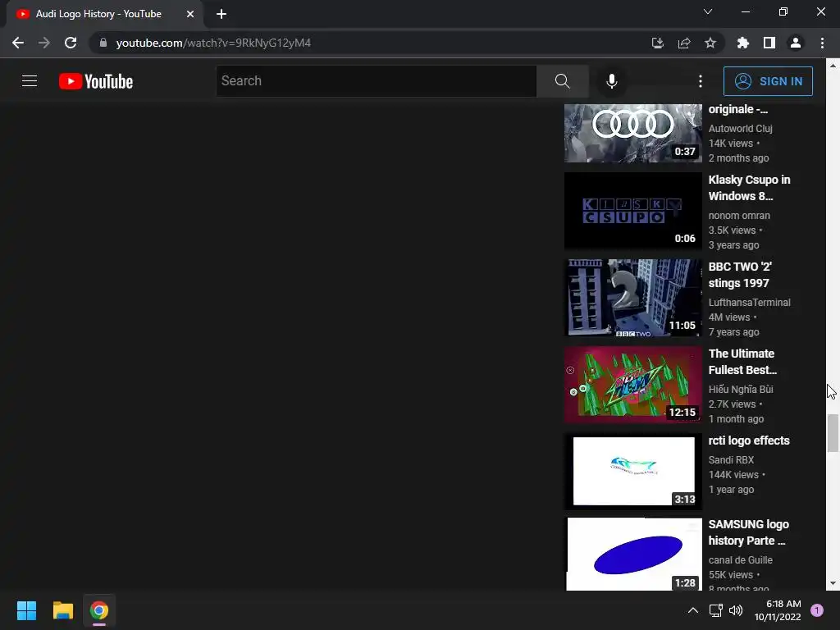The image size is (840, 630).
Task: Open tab search chevron dropdown
Action: 708,11
